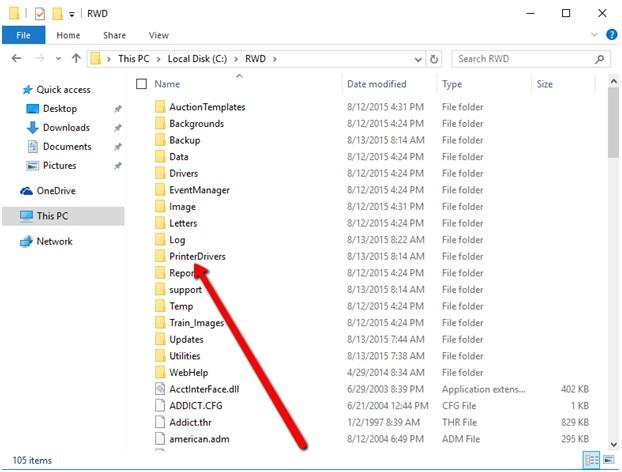Select the AuctionTemplates folder icon
622x472 pixels.
(160, 107)
